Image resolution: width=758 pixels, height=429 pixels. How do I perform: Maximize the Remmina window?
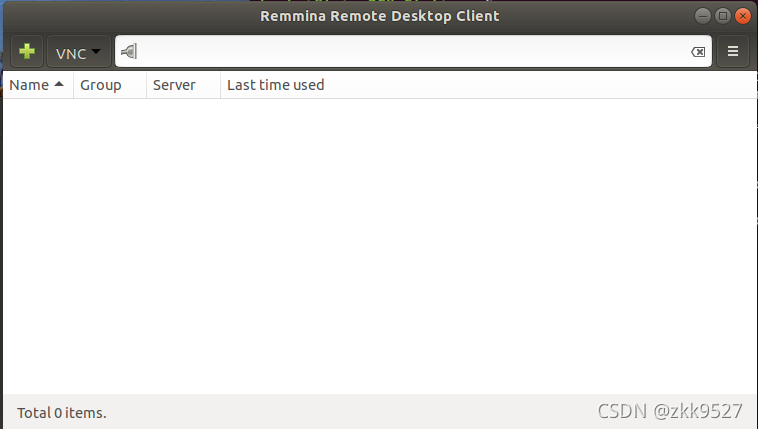click(x=723, y=16)
